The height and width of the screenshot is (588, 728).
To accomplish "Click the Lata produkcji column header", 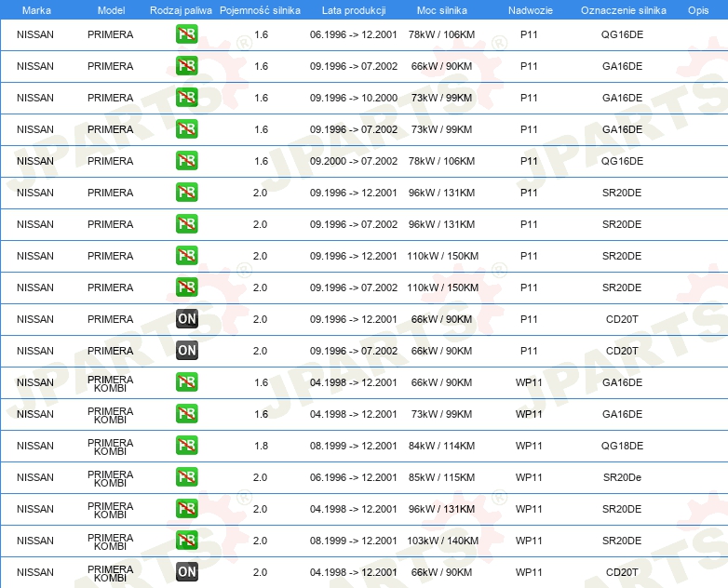I will coord(354,10).
